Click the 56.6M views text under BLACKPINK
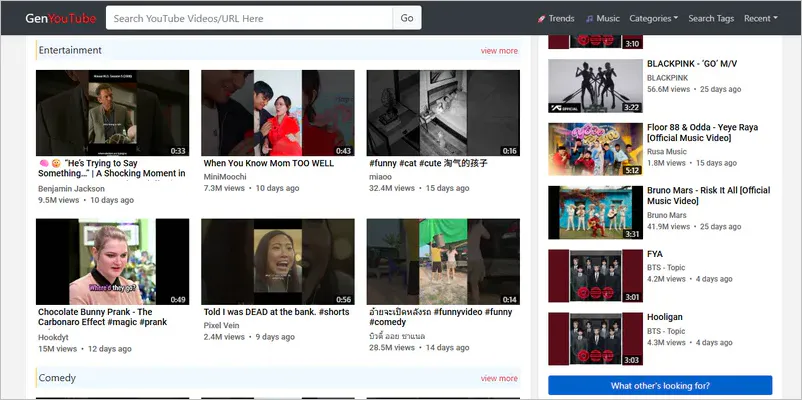 pos(669,89)
